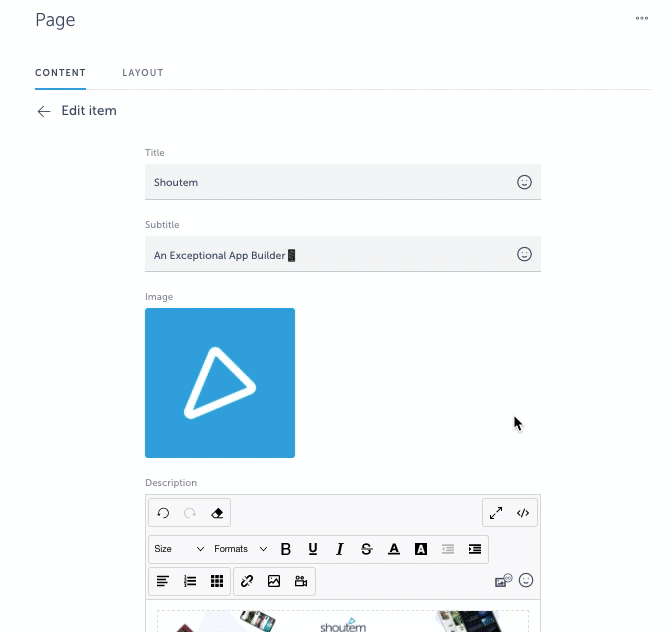The height and width of the screenshot is (632, 672).
Task: Open emoji picker in Description toolbar
Action: tap(526, 581)
